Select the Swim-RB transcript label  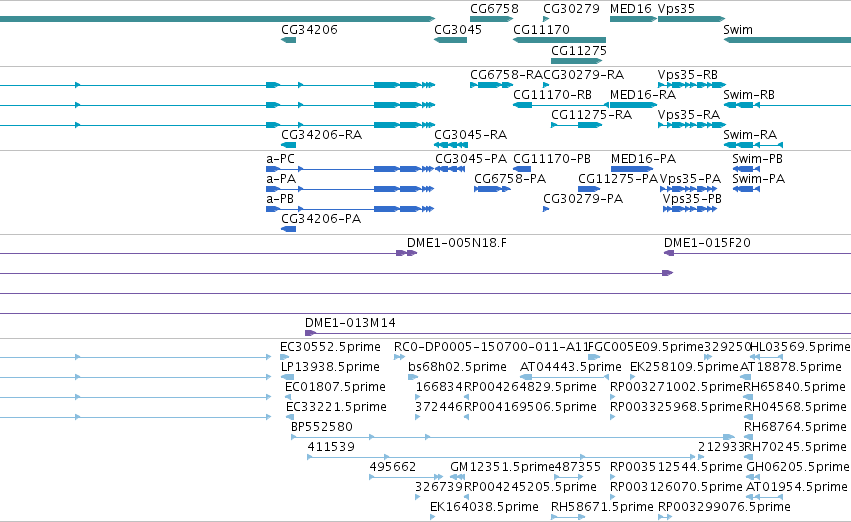click(x=748, y=95)
